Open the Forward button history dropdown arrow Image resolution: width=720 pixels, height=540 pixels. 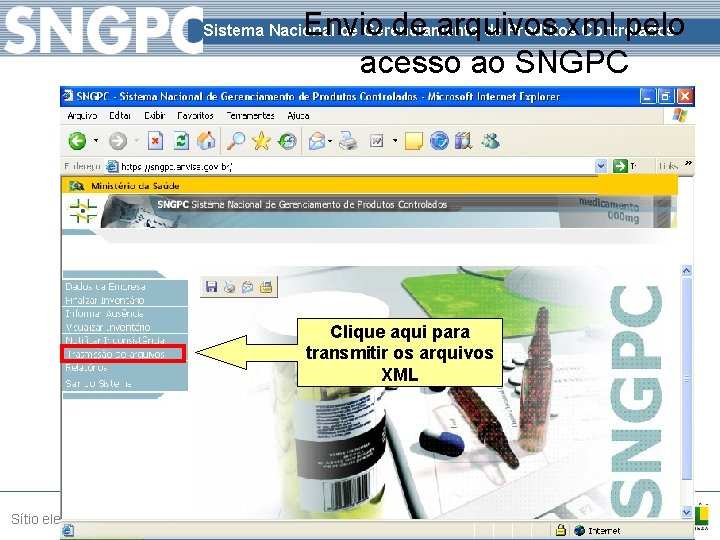coord(136,141)
